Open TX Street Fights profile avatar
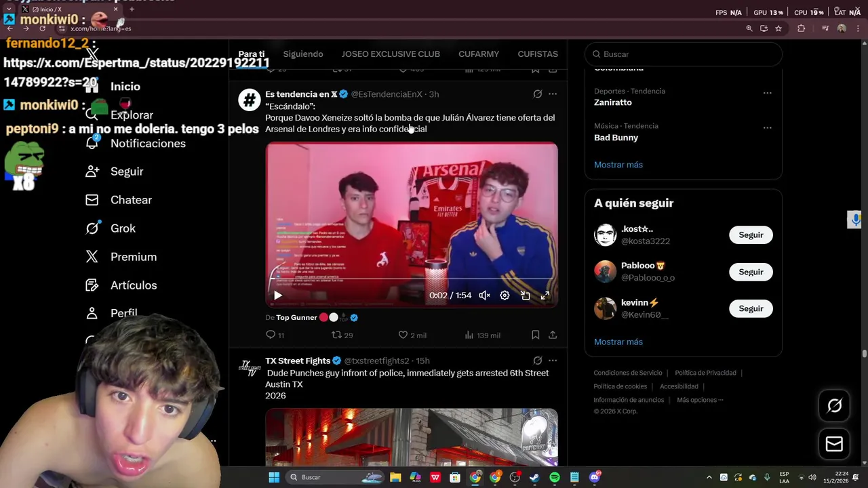This screenshot has height=488, width=868. pos(249,367)
